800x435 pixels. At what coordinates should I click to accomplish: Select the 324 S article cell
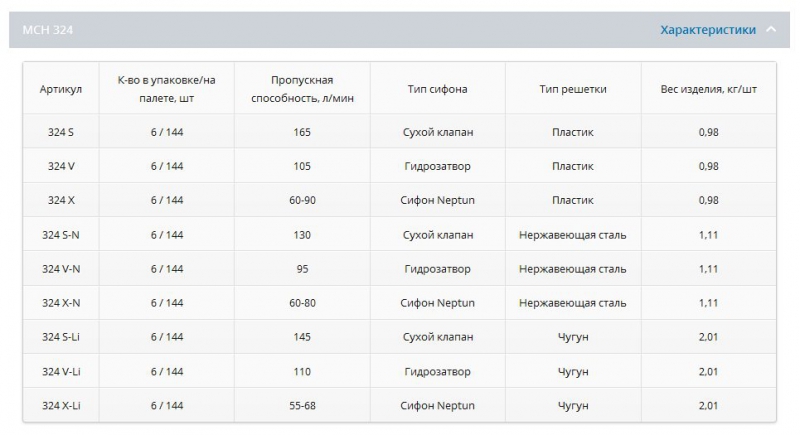pyautogui.click(x=61, y=132)
